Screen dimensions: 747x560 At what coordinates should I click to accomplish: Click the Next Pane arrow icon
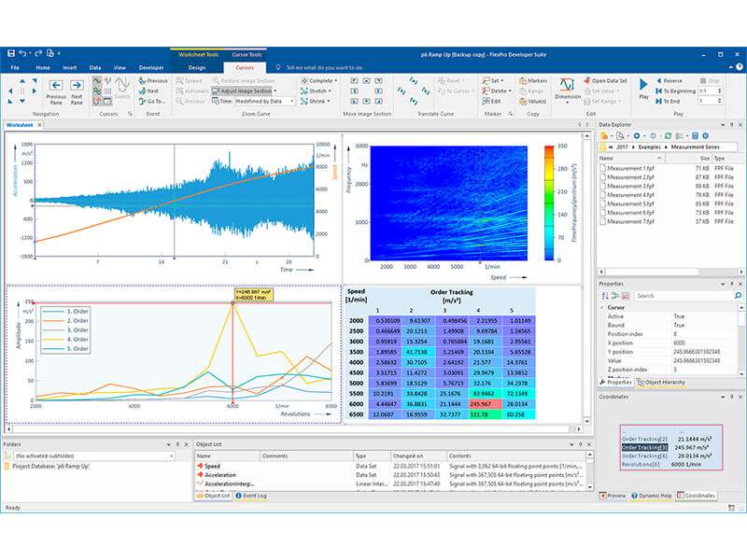tap(77, 86)
